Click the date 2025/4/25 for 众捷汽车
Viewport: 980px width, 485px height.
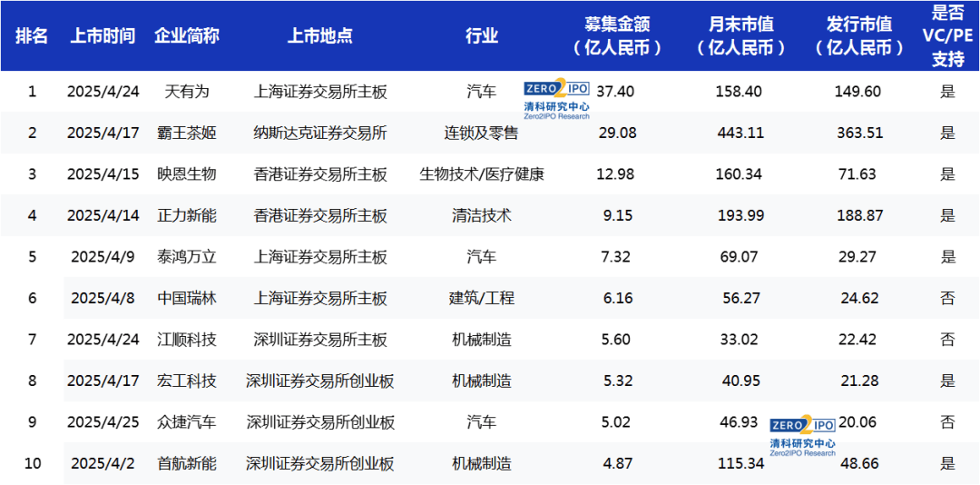click(x=103, y=422)
